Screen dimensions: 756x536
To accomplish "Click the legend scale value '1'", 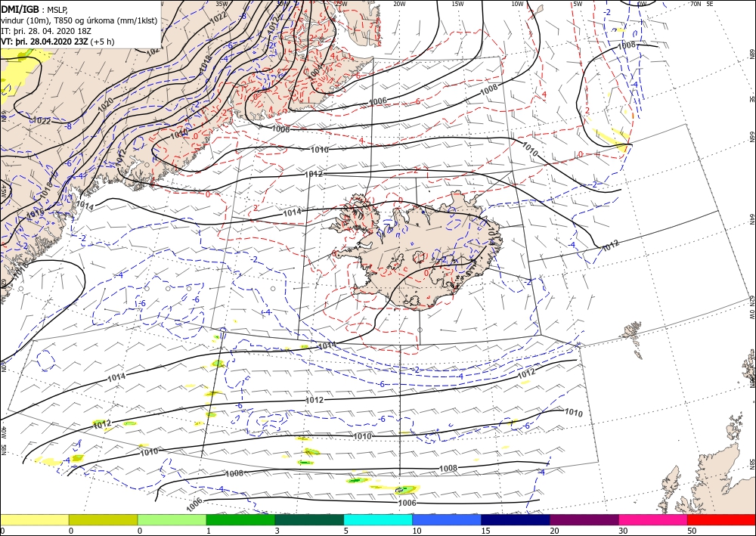I will [x=209, y=531].
